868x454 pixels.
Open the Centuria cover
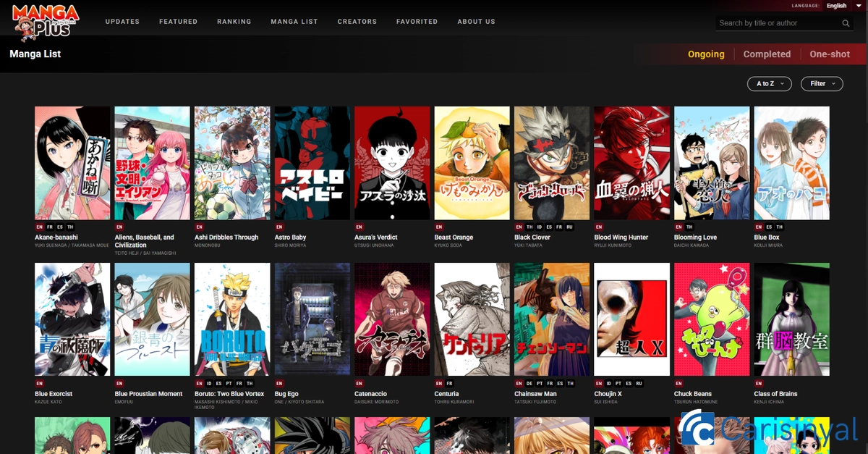point(472,320)
